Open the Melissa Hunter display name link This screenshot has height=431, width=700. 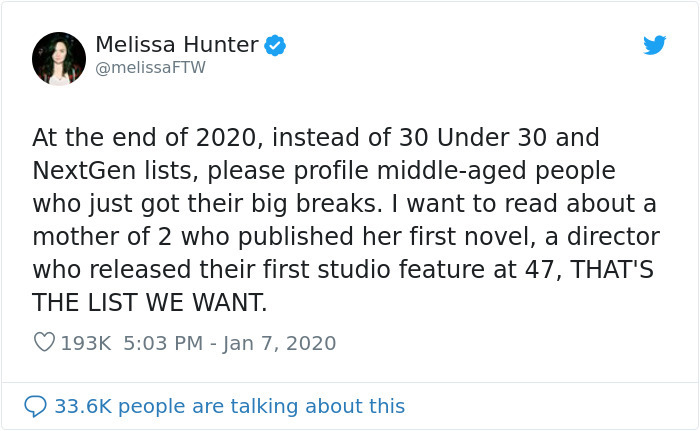[177, 44]
